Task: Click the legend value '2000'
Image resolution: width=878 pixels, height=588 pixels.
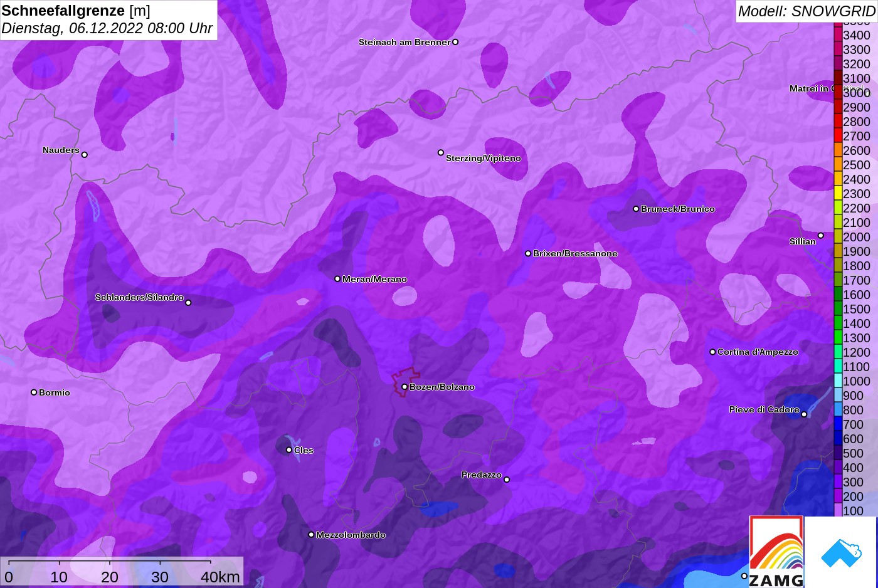Action: [x=857, y=237]
